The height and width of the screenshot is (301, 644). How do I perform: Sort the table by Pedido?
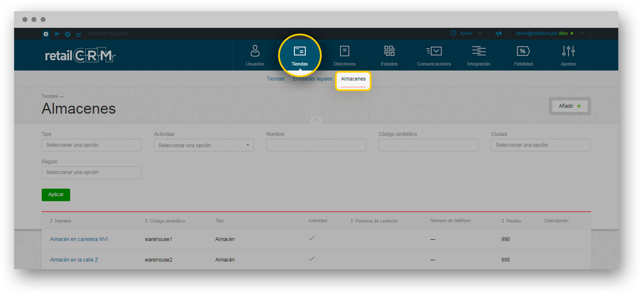tap(511, 221)
